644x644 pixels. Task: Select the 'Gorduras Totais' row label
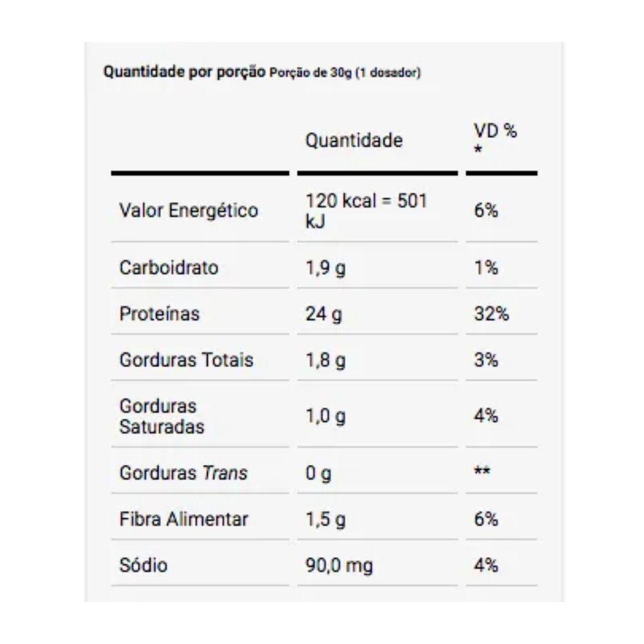pyautogui.click(x=186, y=360)
